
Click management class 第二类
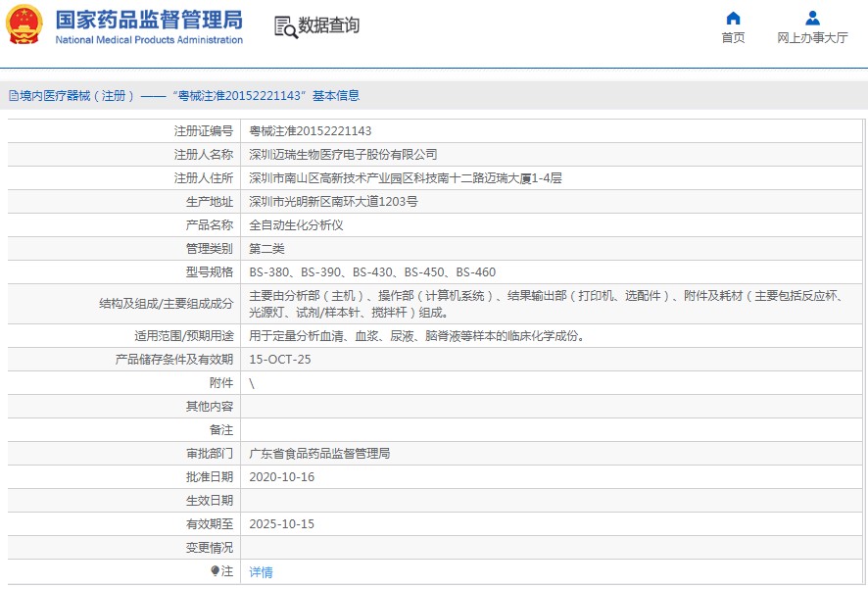click(266, 249)
